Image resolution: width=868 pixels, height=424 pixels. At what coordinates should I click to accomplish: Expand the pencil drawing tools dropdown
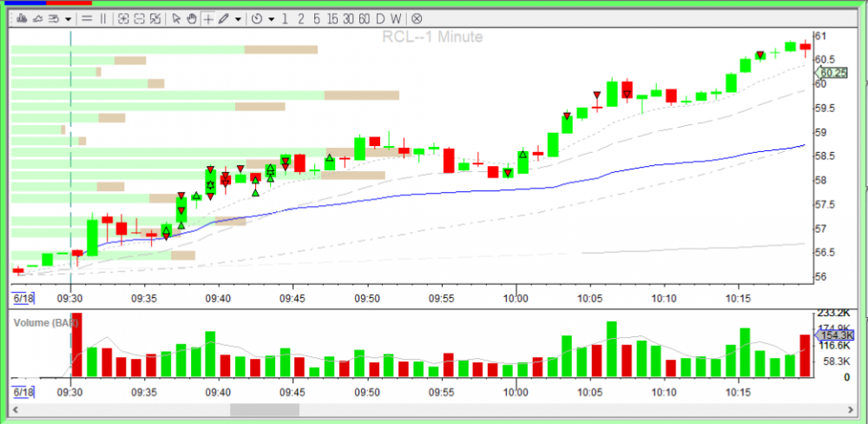237,18
